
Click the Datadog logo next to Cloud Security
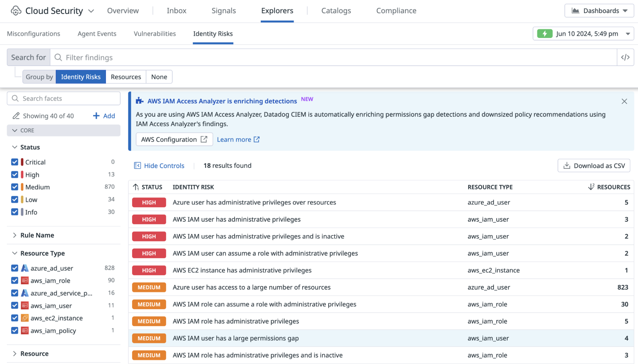pos(16,11)
